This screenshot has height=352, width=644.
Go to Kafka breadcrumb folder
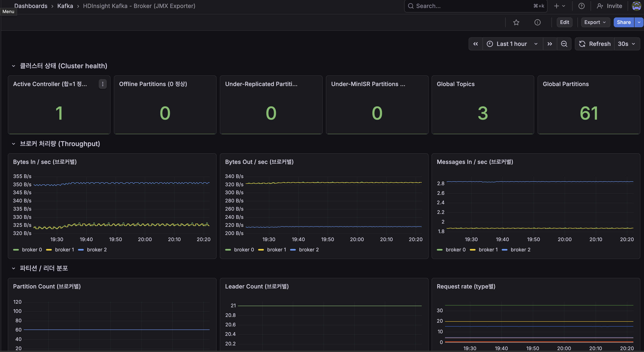coord(65,6)
